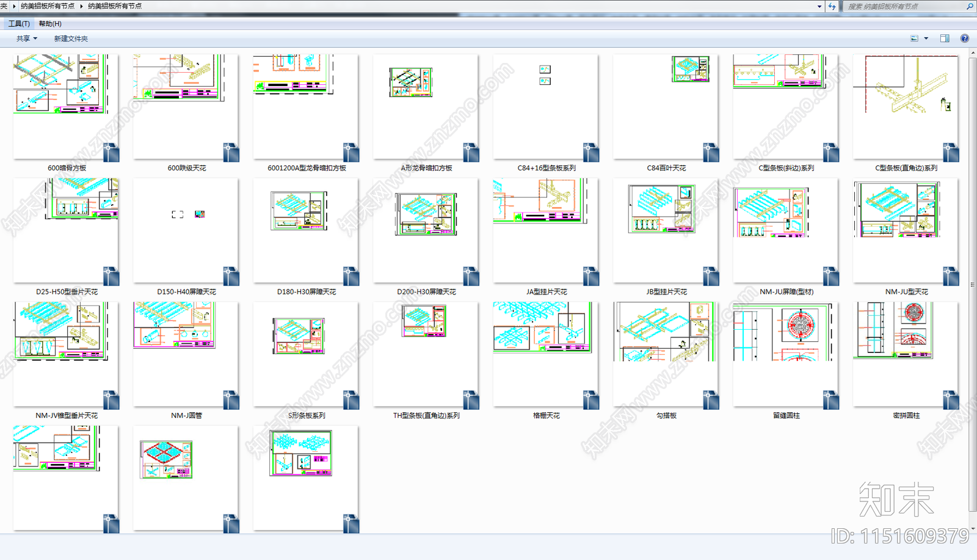
Task: Click the refresh icon beside address bar
Action: 832,6
